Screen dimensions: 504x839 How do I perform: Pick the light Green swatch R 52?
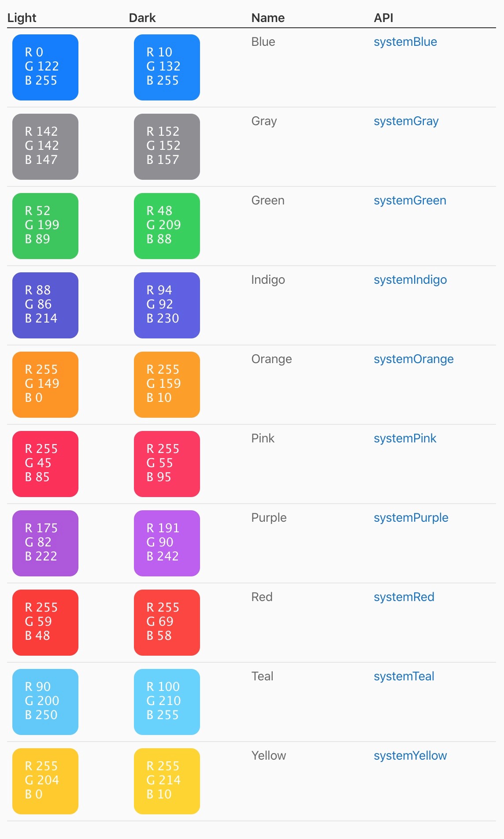point(45,226)
